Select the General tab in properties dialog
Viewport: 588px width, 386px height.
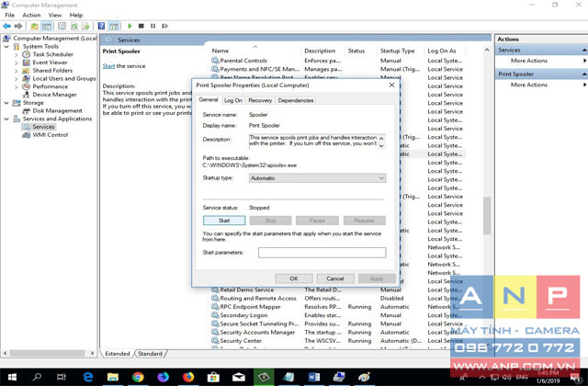tap(209, 100)
